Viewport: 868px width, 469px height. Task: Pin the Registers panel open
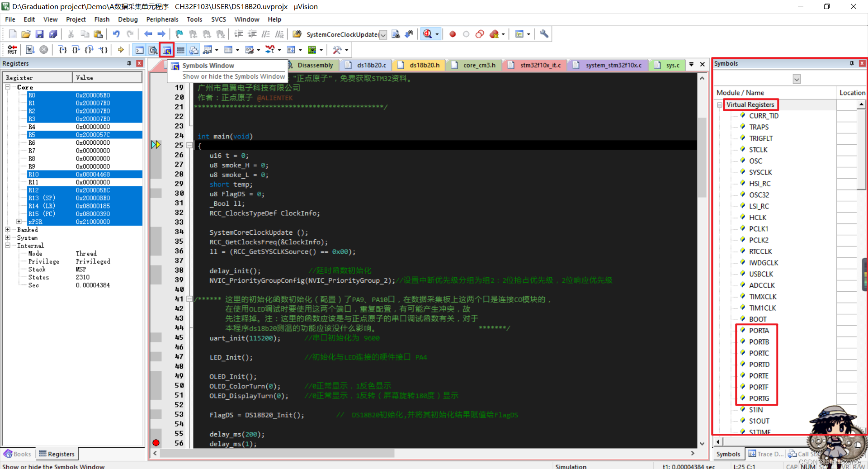pyautogui.click(x=129, y=63)
